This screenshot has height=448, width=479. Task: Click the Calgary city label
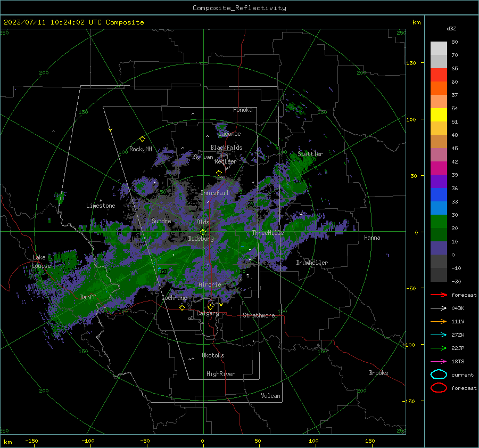point(208,313)
